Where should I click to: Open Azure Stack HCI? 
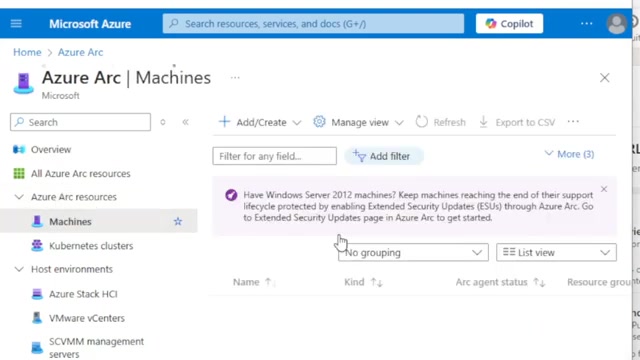[83, 294]
